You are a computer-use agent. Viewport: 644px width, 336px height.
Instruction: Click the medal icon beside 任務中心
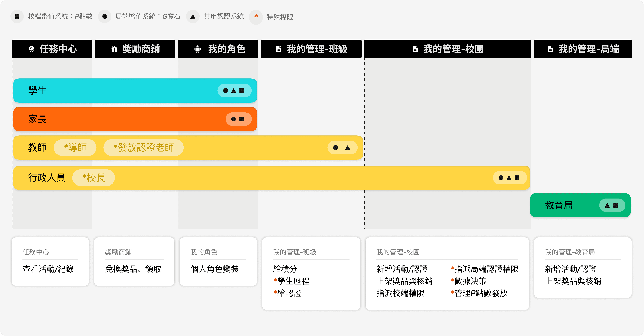click(x=32, y=49)
